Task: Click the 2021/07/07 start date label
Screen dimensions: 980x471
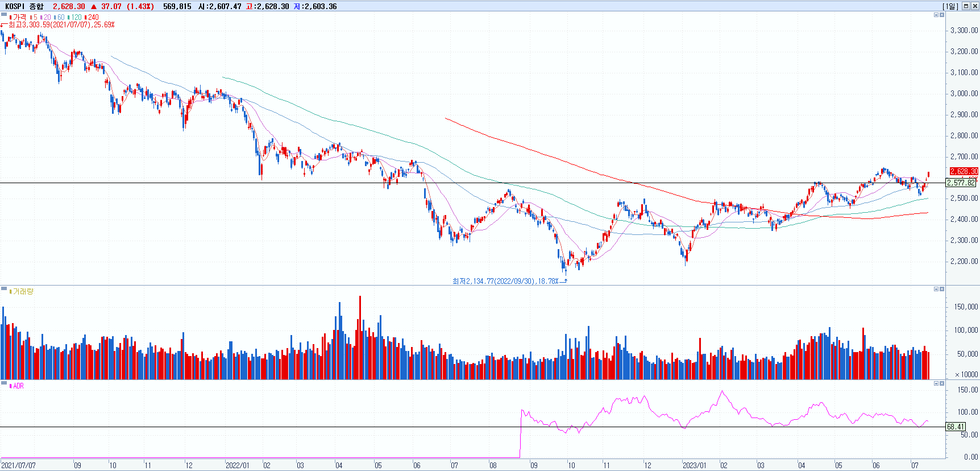Action: [x=18, y=465]
